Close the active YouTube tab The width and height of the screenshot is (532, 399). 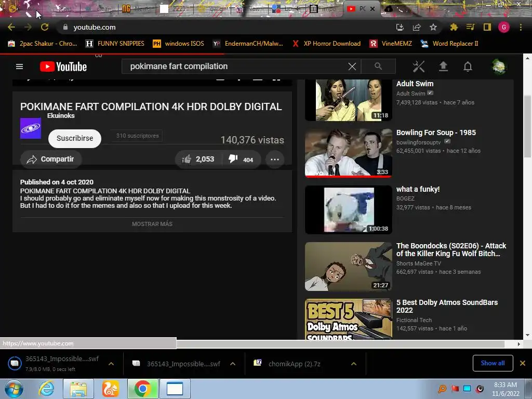[x=372, y=9]
